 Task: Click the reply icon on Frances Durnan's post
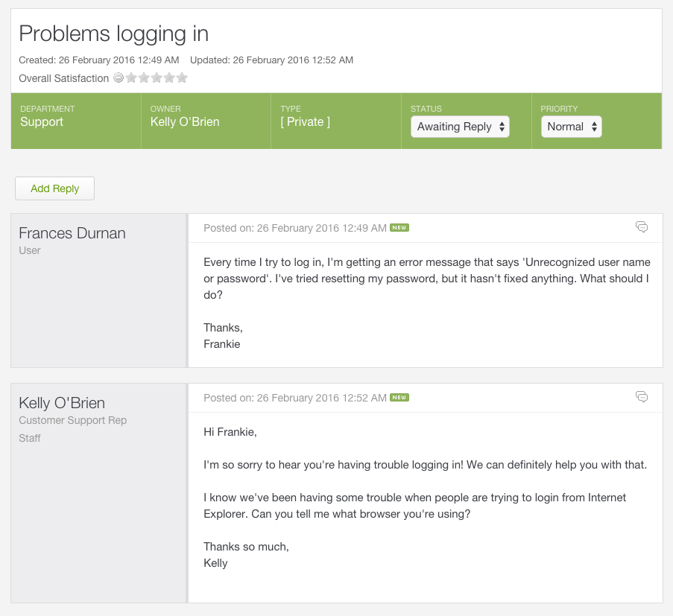(642, 227)
